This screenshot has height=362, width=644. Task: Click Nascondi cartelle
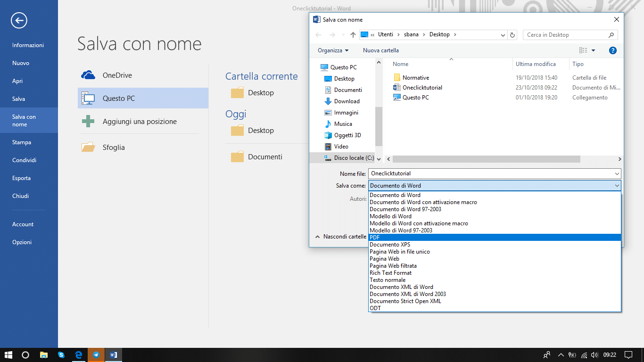[x=340, y=237]
